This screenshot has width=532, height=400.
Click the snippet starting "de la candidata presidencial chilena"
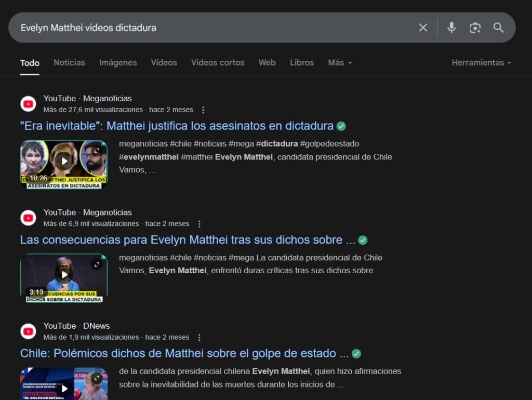point(260,378)
